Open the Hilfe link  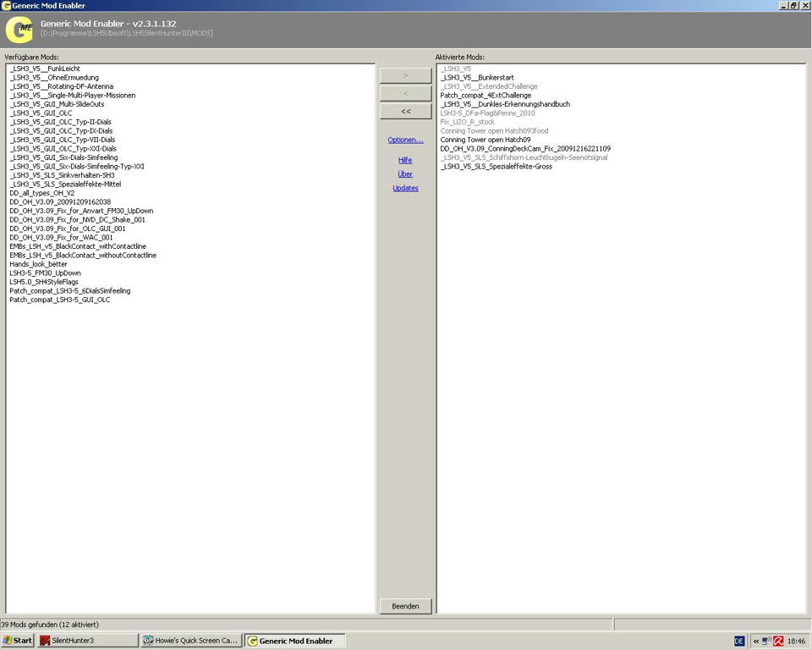point(405,160)
